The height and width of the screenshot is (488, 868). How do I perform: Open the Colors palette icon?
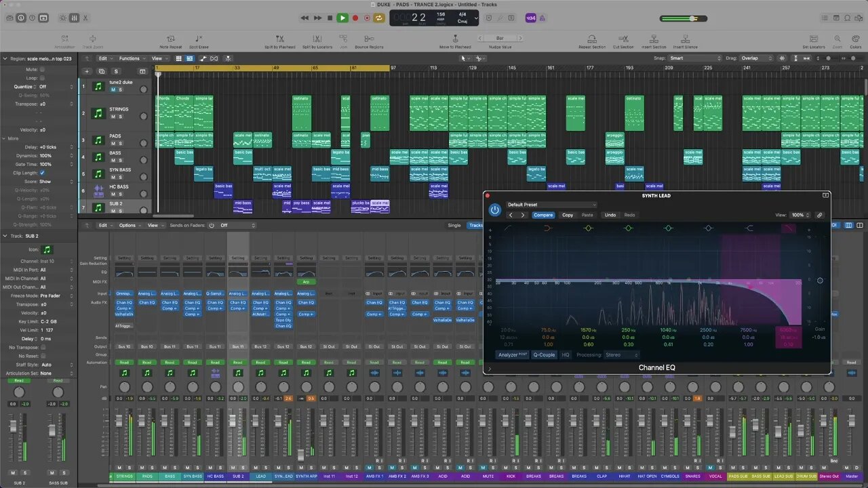point(856,41)
